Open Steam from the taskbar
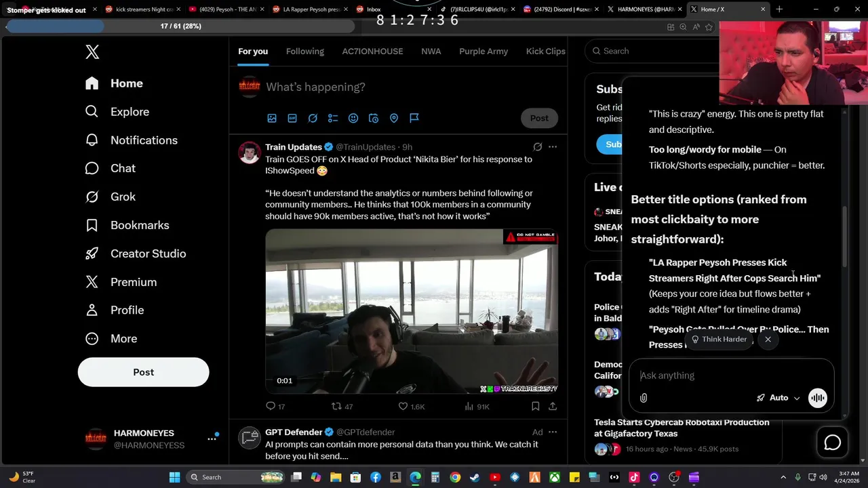868x488 pixels. (x=475, y=477)
